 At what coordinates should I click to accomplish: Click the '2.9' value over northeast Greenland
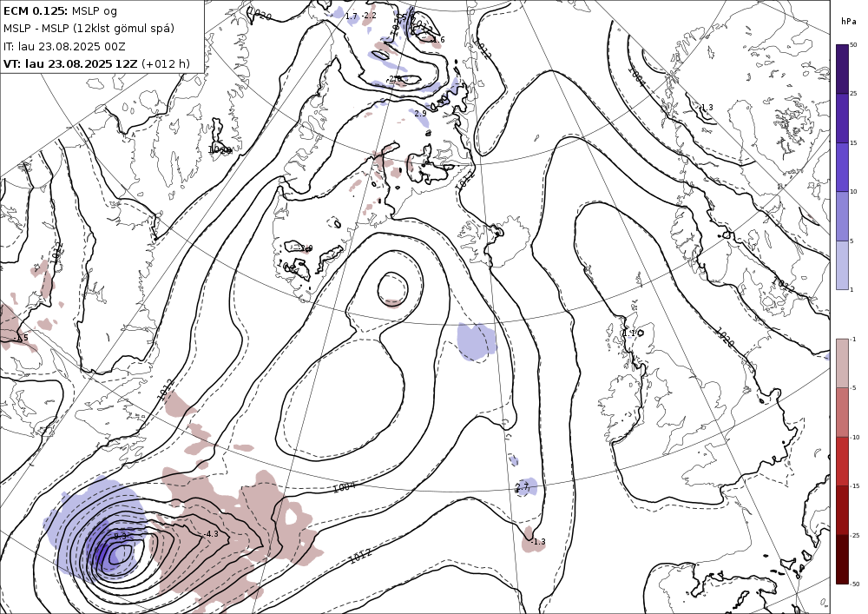tap(421, 114)
